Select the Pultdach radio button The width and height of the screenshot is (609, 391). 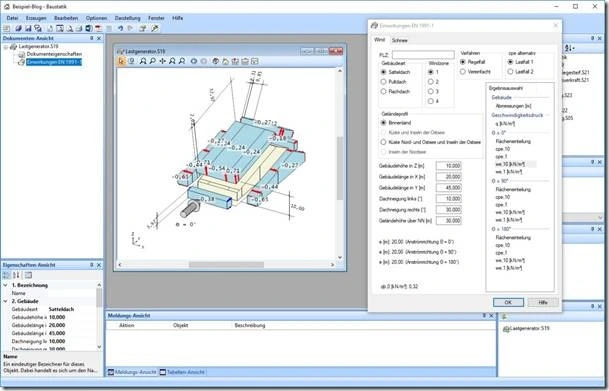click(383, 82)
